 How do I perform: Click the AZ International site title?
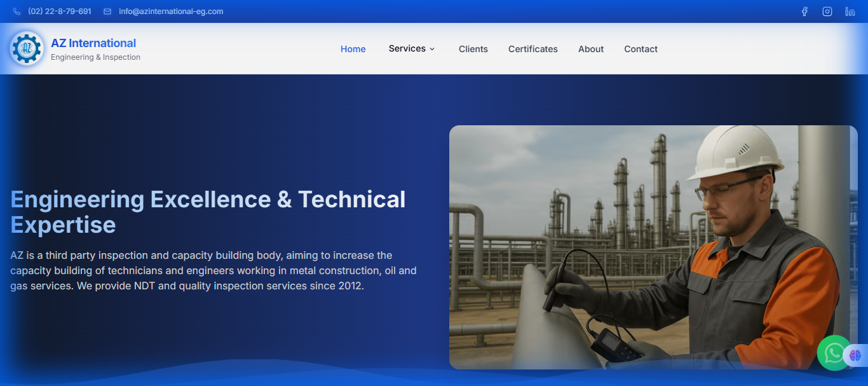tap(93, 43)
